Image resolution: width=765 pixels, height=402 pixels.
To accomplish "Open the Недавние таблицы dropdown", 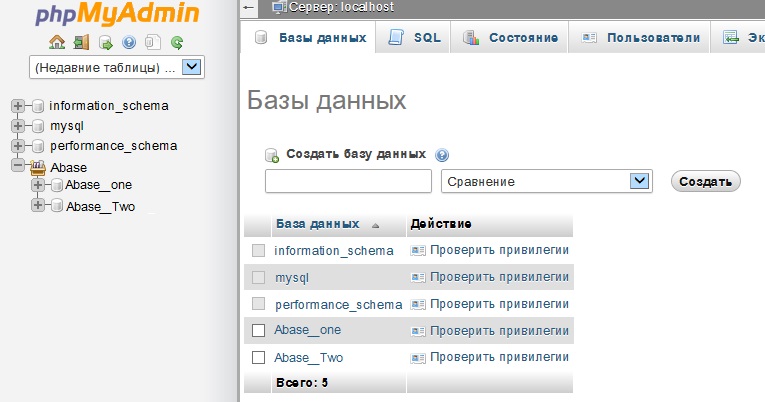I will 193,68.
